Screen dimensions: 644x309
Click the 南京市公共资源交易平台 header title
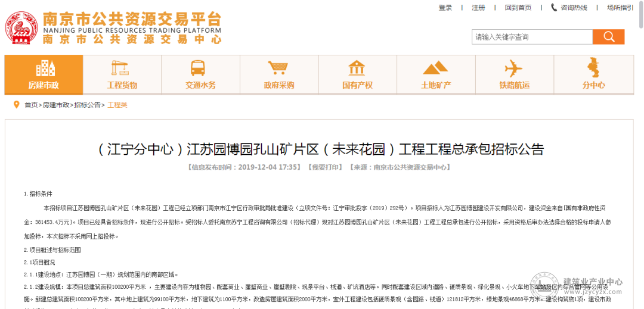click(132, 19)
